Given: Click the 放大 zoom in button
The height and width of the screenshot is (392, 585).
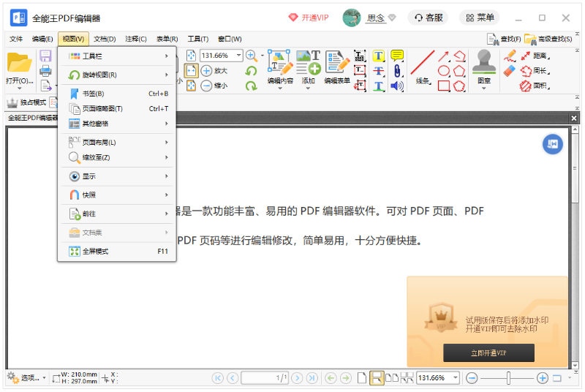Looking at the screenshot, I should tap(214, 70).
